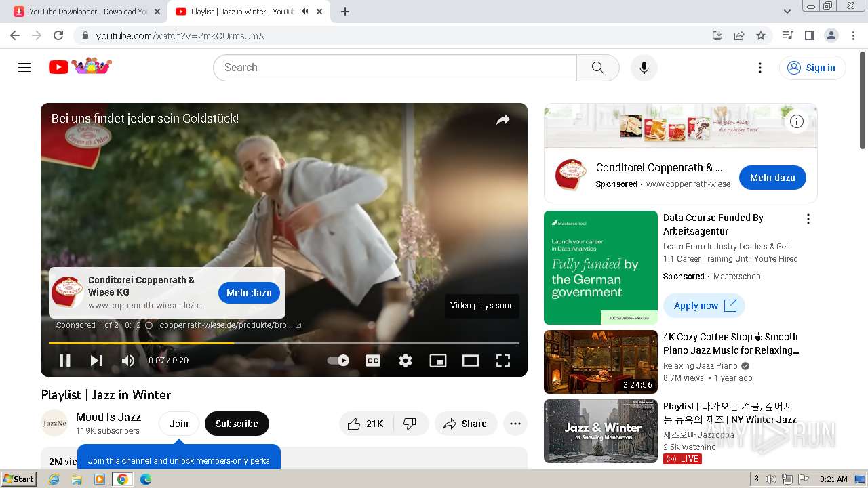
Task: Dislike the video with thumbs down
Action: click(410, 424)
